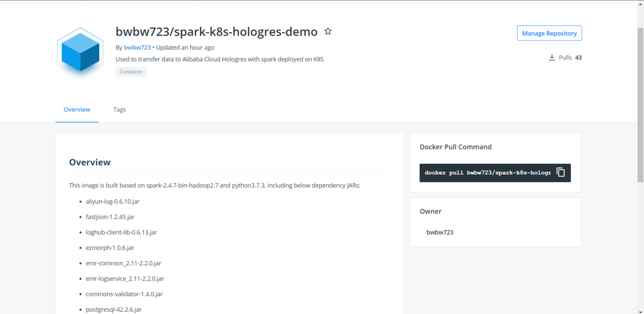Select commons-validator-1.4.0.jar list item
Viewport: 644px width, 314px height.
pyautogui.click(x=124, y=294)
